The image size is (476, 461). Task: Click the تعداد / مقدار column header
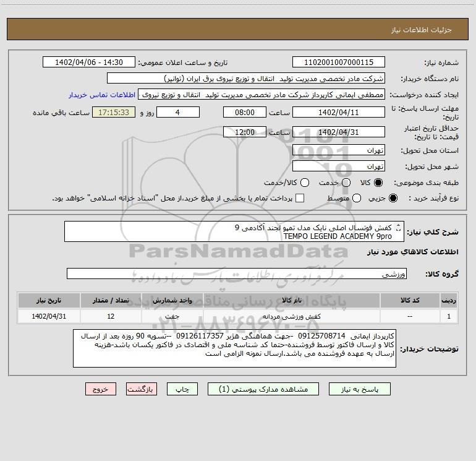click(x=111, y=300)
